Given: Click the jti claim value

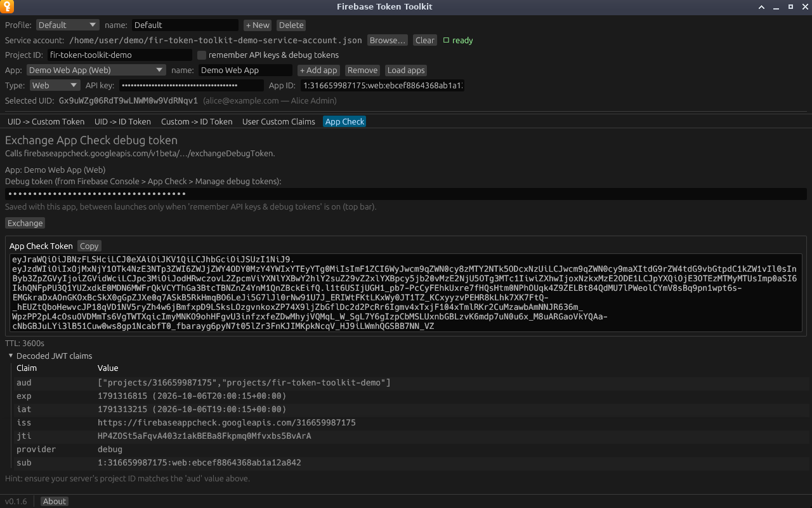Looking at the screenshot, I should pos(204,436).
